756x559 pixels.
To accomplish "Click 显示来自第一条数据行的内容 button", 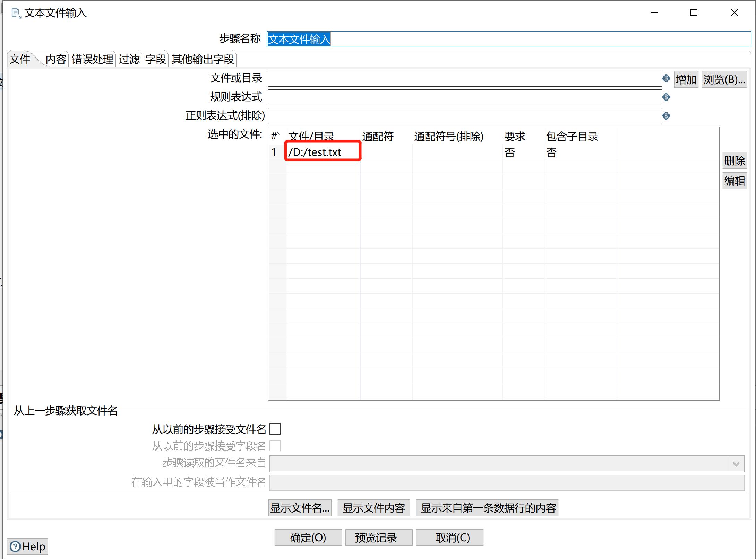I will [487, 508].
